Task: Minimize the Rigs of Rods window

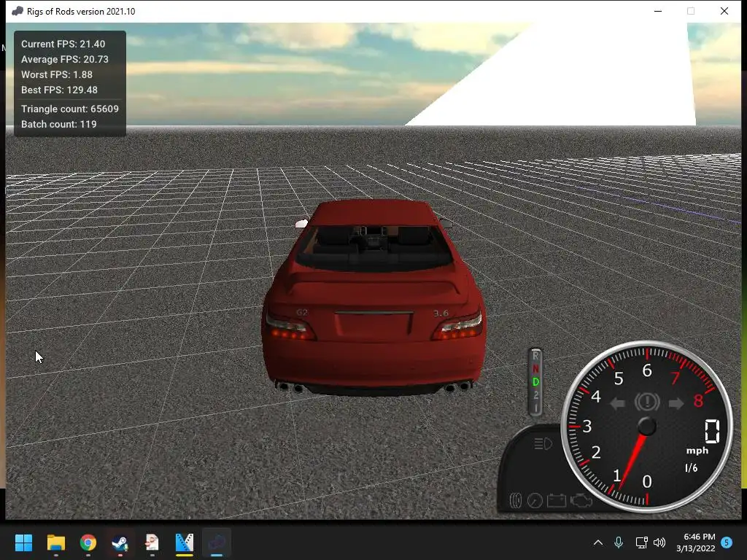Action: click(x=658, y=11)
